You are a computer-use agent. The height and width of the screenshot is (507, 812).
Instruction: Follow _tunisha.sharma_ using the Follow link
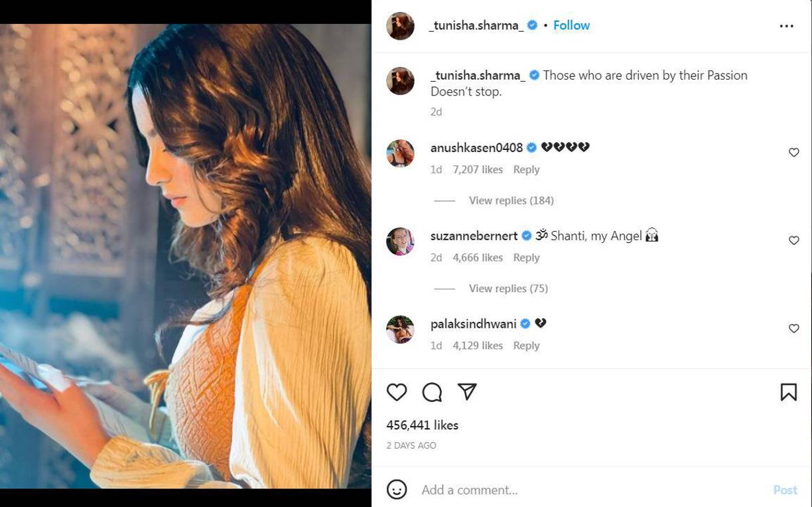point(571,25)
